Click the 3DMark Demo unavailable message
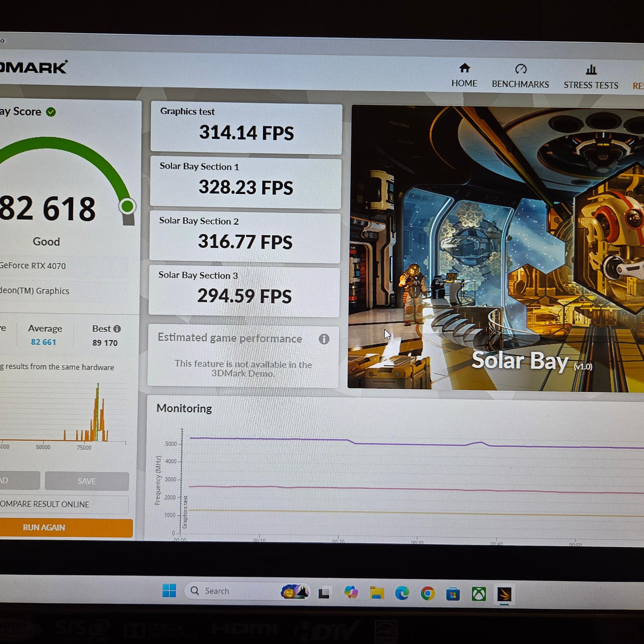 point(243,368)
